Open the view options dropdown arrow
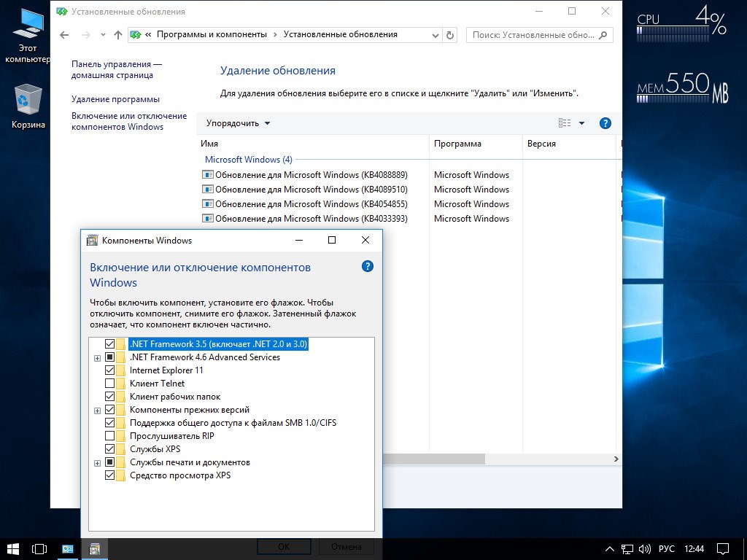 pos(581,123)
